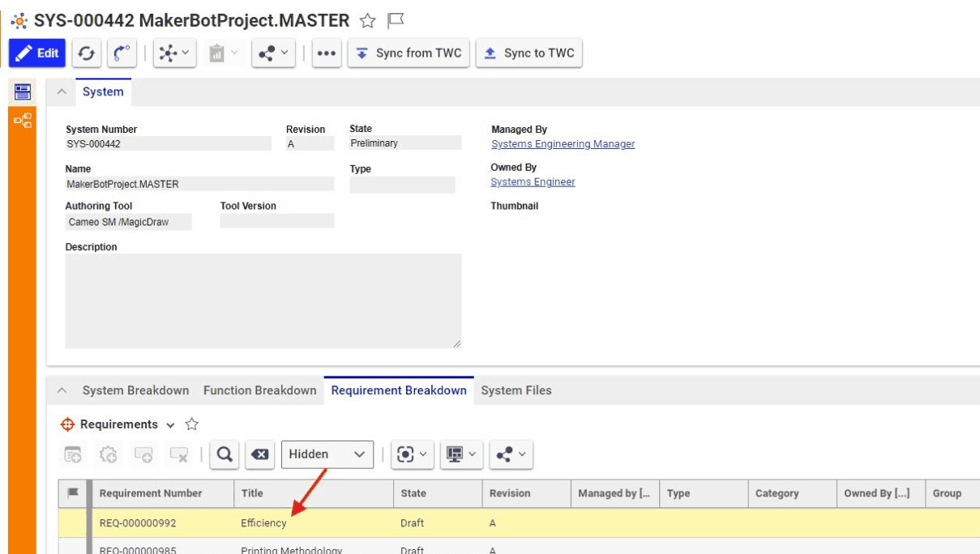
Task: Click the Type column header
Action: tap(703, 493)
